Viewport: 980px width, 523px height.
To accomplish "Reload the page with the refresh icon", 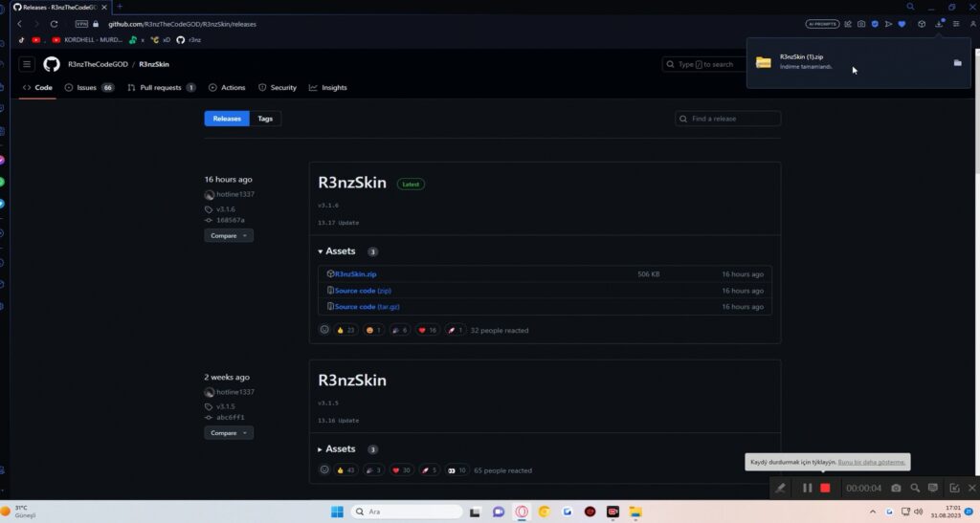I will pyautogui.click(x=54, y=24).
